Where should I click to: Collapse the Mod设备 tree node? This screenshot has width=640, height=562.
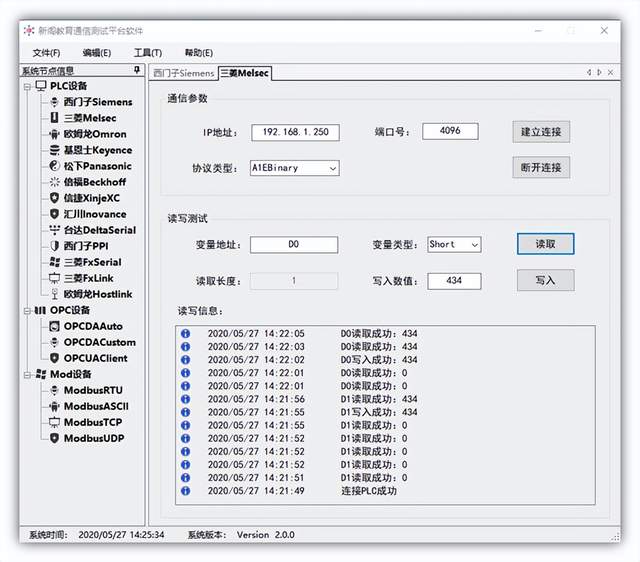point(27,375)
